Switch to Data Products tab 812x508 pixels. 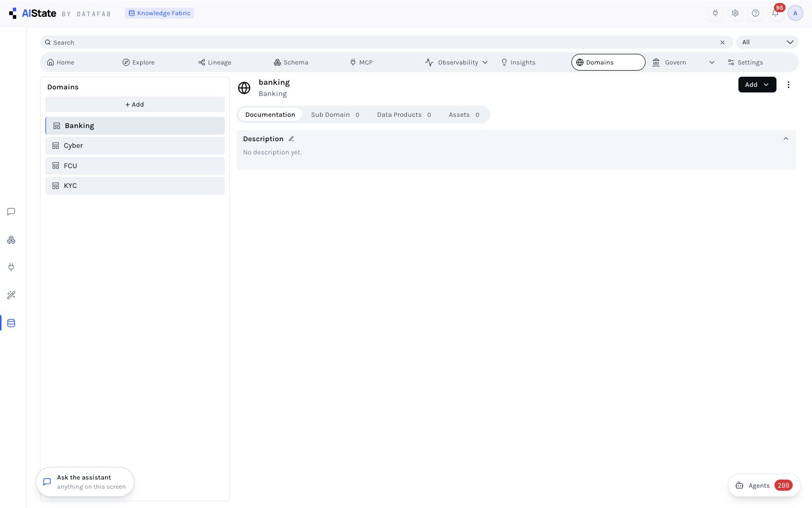(404, 115)
